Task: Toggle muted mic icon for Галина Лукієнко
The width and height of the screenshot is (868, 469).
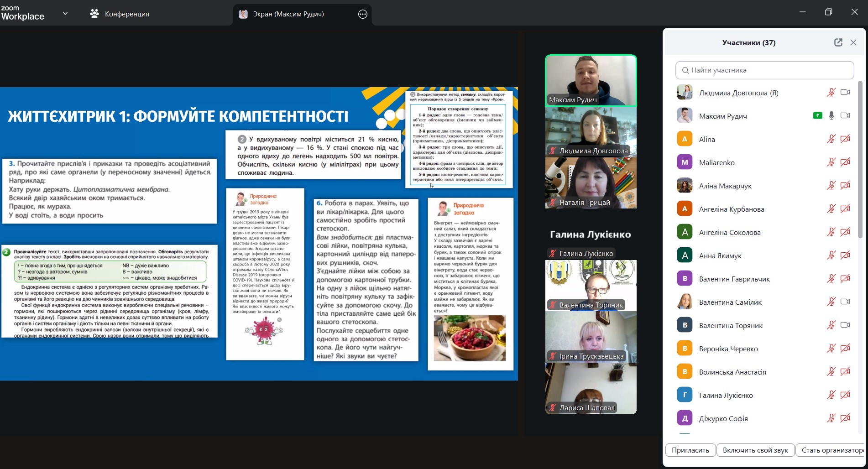Action: click(x=831, y=395)
